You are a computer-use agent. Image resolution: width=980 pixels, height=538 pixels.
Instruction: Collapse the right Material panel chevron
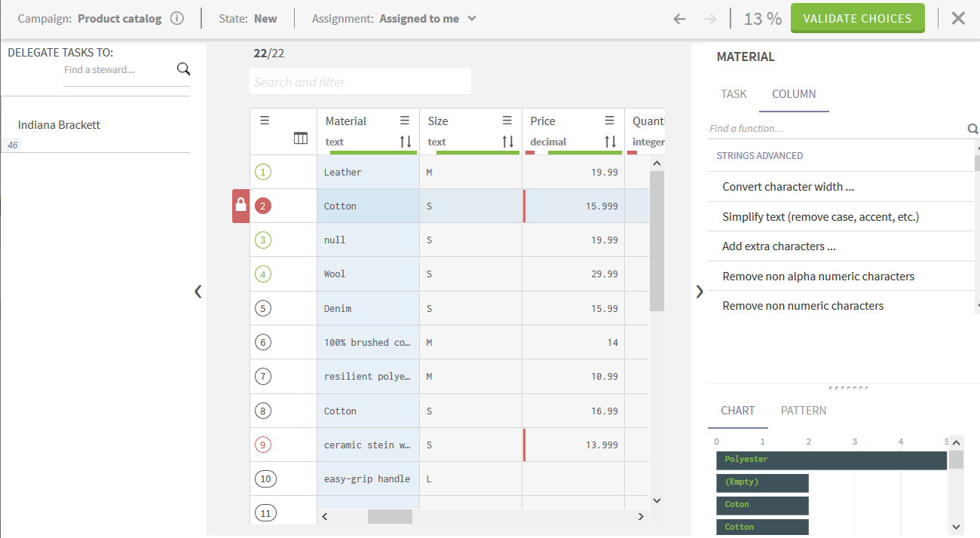[700, 292]
